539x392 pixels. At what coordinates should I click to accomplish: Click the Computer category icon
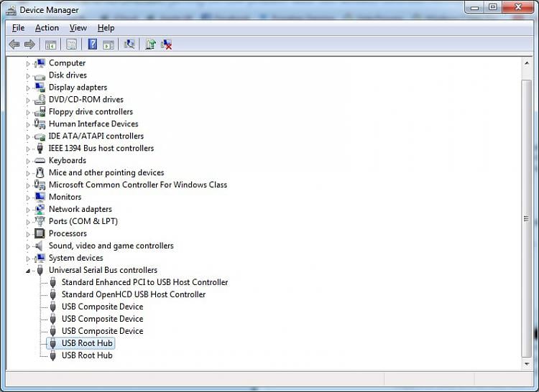coord(40,63)
